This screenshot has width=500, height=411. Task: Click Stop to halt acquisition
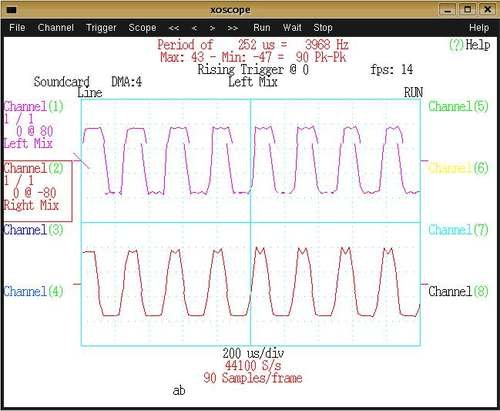click(x=323, y=28)
